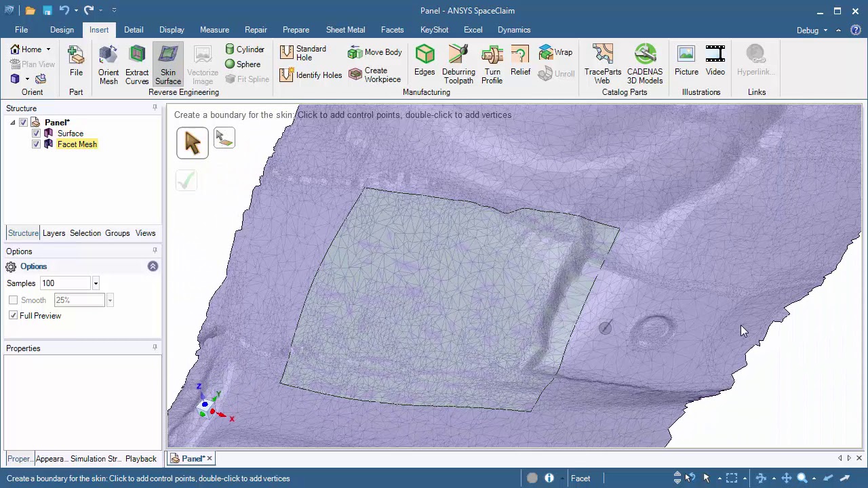This screenshot has width=868, height=488.
Task: Collapse the Options section chevron
Action: pyautogui.click(x=153, y=266)
